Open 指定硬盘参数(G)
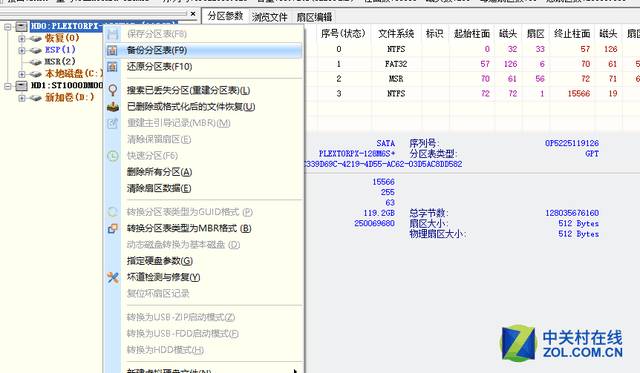640x373 pixels. [x=204, y=261]
